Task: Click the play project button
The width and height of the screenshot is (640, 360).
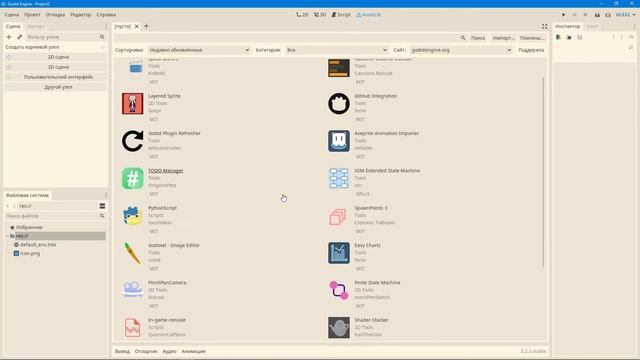Action: click(564, 15)
